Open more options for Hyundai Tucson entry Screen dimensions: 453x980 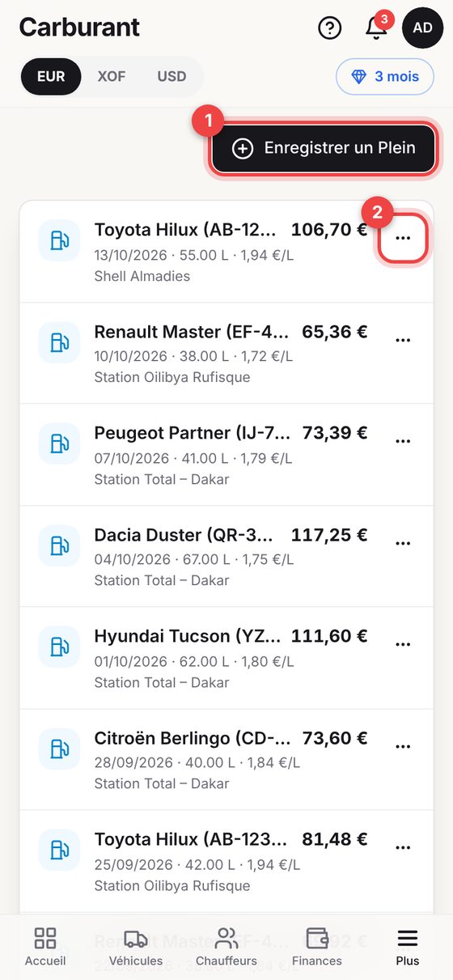(403, 645)
